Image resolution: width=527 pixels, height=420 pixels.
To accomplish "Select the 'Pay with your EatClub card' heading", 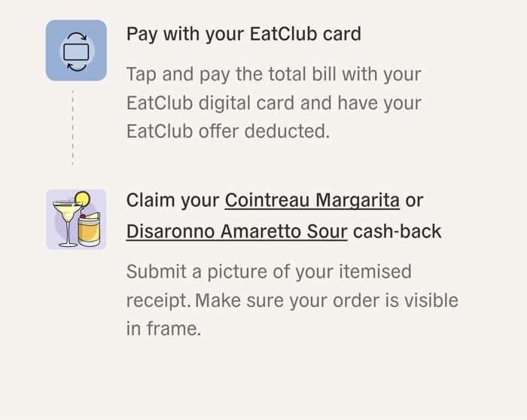I will coord(243,34).
